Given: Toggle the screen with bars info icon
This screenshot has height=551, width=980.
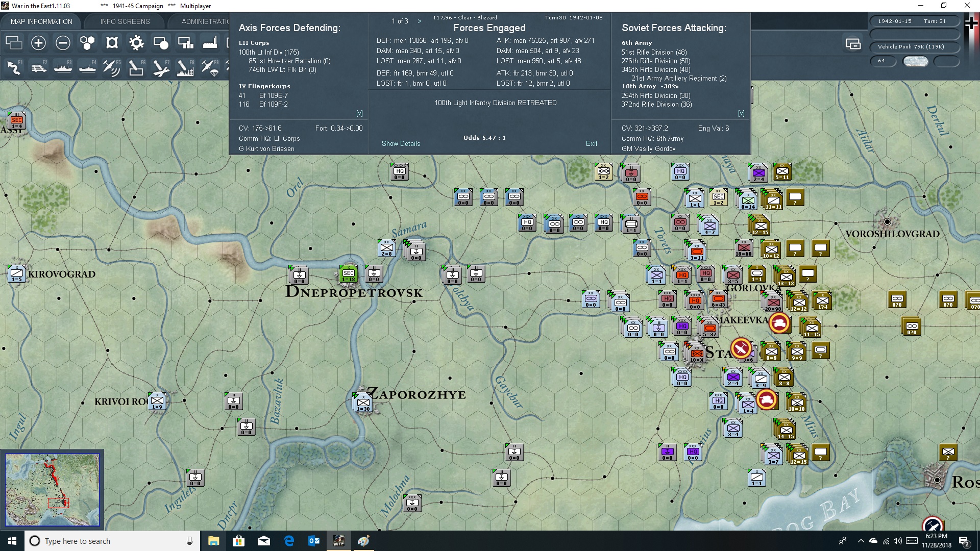Looking at the screenshot, I should [x=185, y=43].
